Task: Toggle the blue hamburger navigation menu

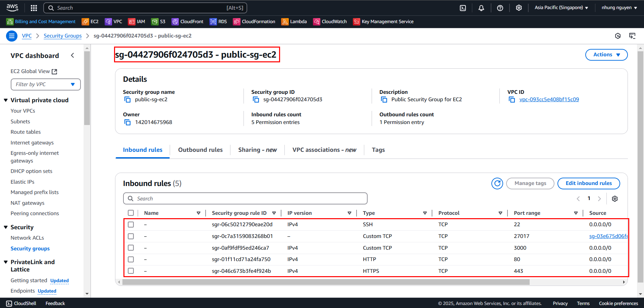Action: coord(12,36)
